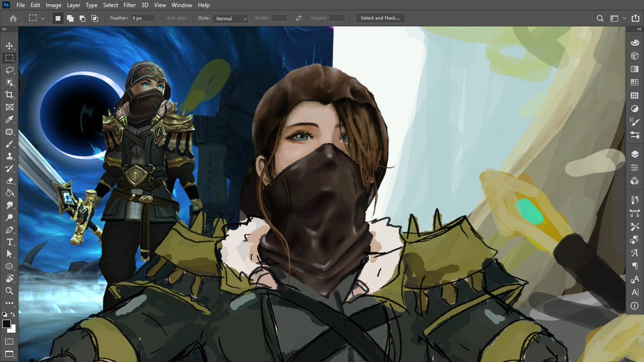Select the Clone Stamp tool

[9, 157]
